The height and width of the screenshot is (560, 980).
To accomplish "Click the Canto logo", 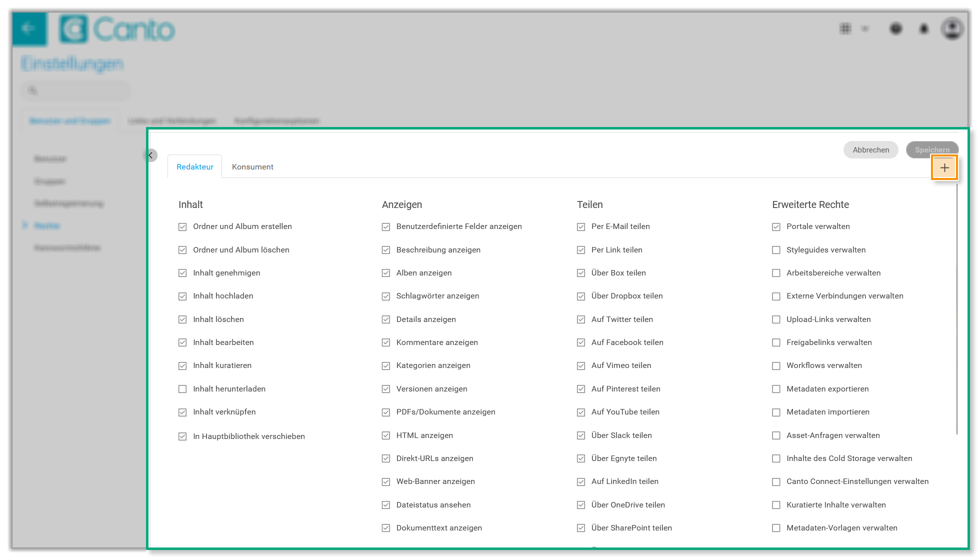I will (117, 29).
